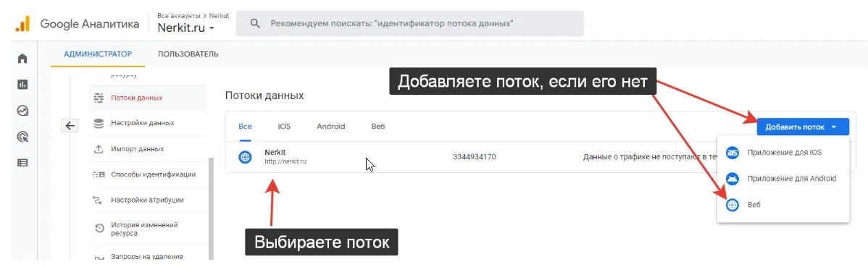The image size is (868, 267).
Task: Click the Настройки данных database icon
Action: pyautogui.click(x=99, y=123)
